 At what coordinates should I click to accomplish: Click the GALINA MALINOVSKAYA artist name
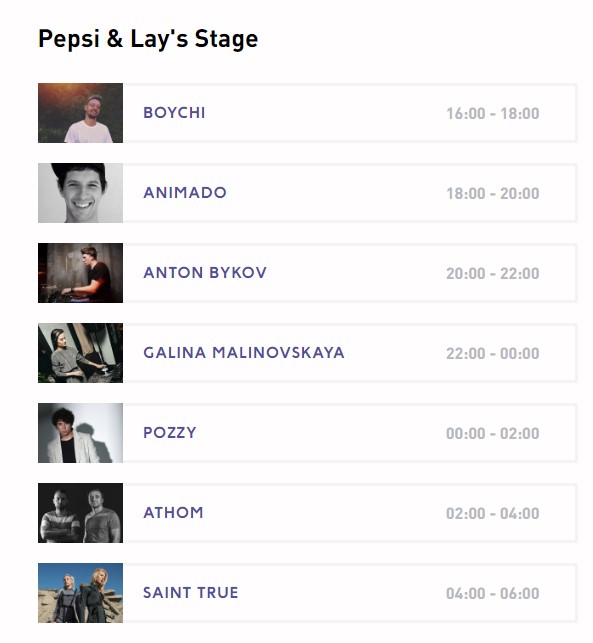(244, 353)
